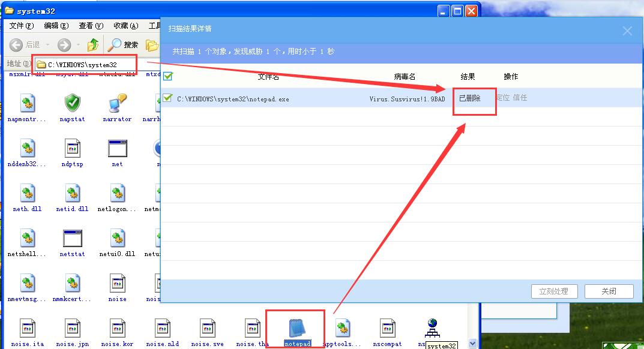The image size is (644, 349).
Task: Select the napstat green shield icon
Action: (72, 103)
